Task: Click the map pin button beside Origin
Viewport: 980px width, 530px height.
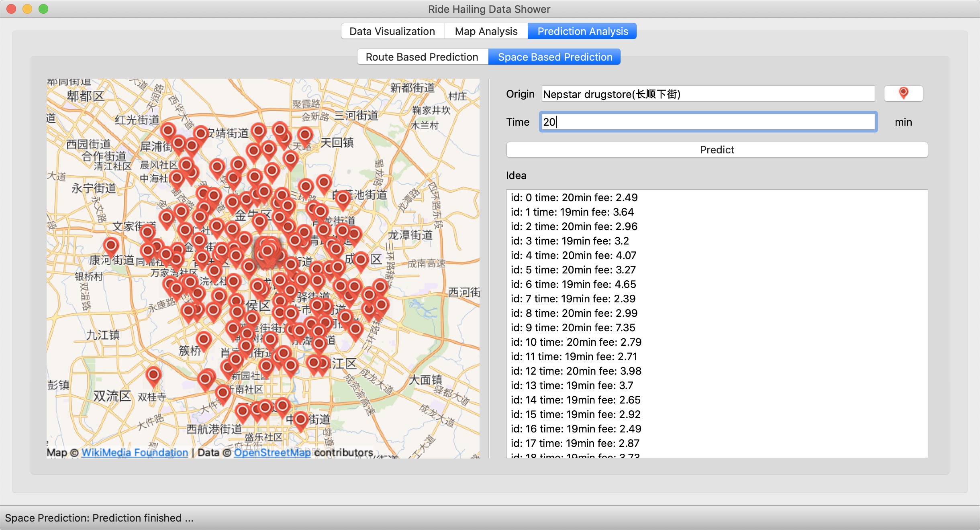Action: click(x=903, y=94)
